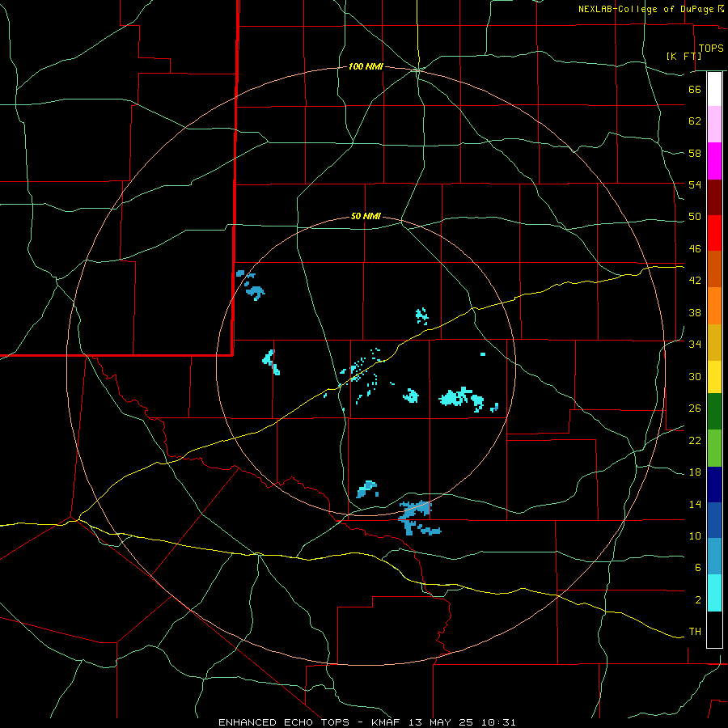The height and width of the screenshot is (728, 728).
Task: Click the '2' legend value
Action: click(698, 600)
